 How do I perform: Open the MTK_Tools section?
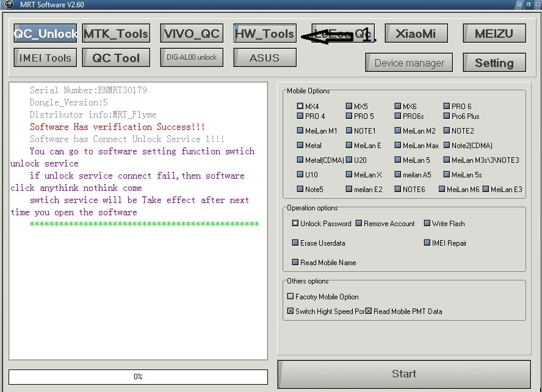point(116,34)
